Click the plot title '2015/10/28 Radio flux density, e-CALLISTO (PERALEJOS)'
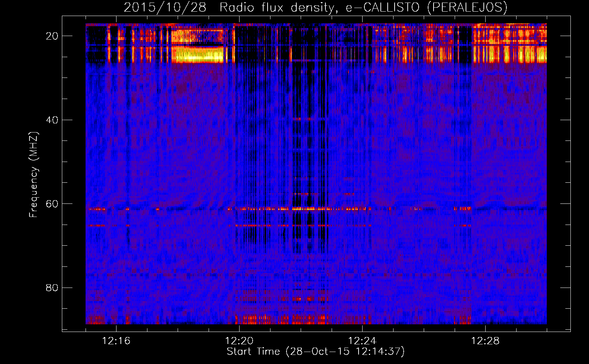Viewport: 589px width, 364px height. (x=315, y=8)
